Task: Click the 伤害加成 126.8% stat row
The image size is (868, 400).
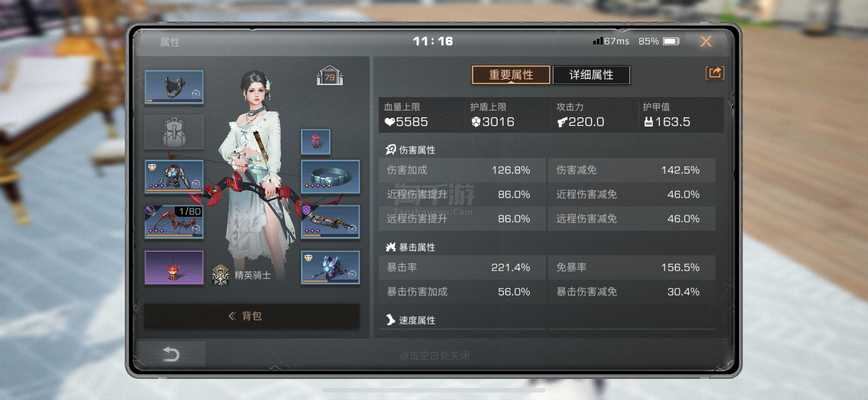Action: [462, 170]
